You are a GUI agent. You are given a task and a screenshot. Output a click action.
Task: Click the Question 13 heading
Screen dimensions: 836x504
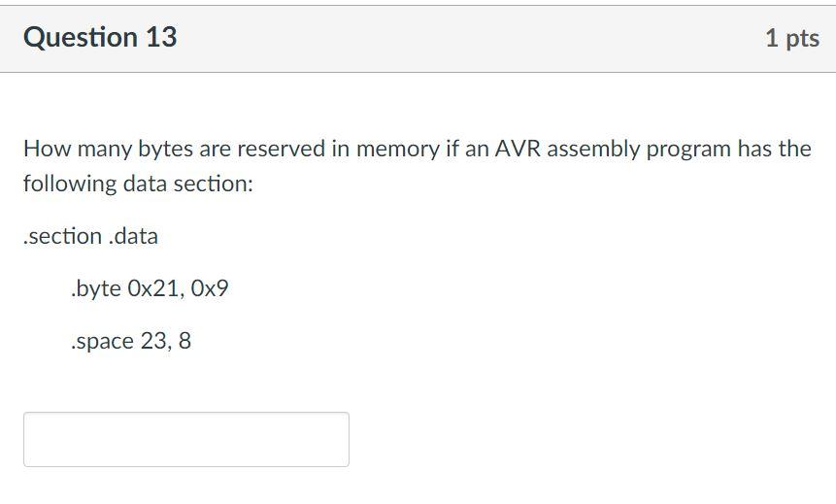pos(100,37)
